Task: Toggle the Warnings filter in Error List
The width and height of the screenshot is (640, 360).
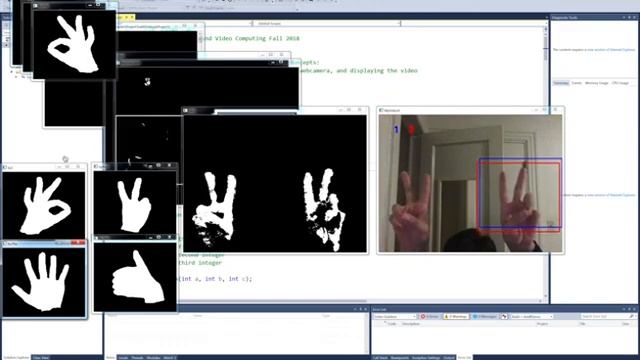Action: pyautogui.click(x=456, y=316)
